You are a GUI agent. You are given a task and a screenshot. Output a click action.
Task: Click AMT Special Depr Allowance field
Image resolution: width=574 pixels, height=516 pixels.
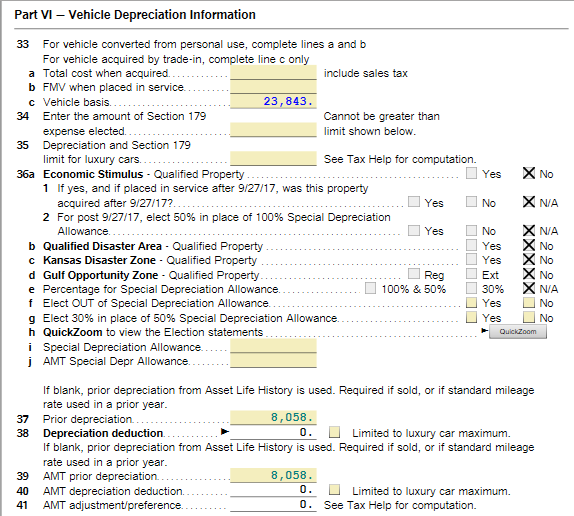(x=273, y=360)
